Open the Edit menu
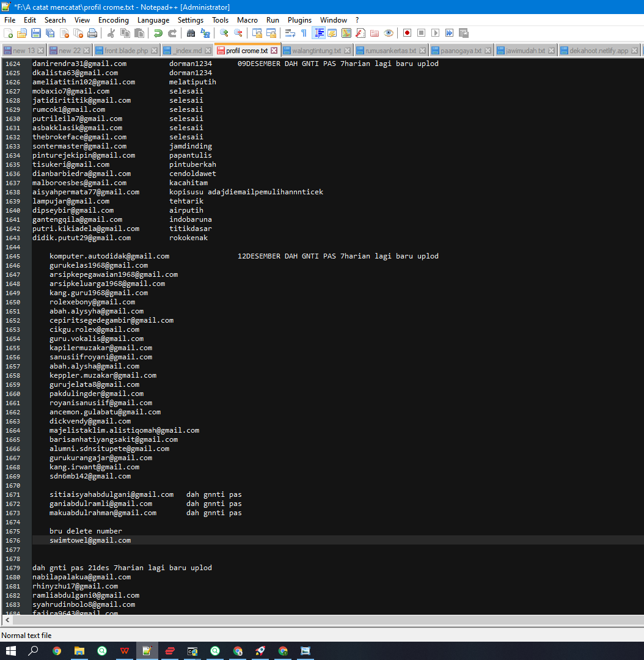 coord(30,20)
